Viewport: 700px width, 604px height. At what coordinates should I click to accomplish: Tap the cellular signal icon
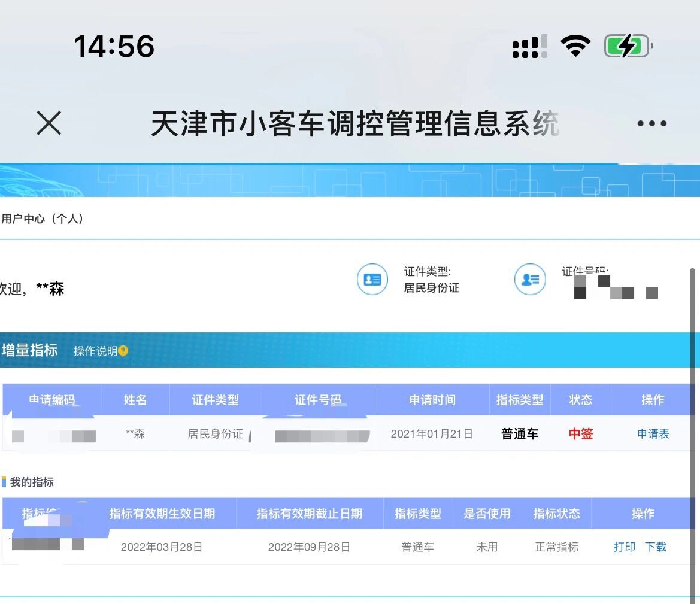tap(530, 46)
